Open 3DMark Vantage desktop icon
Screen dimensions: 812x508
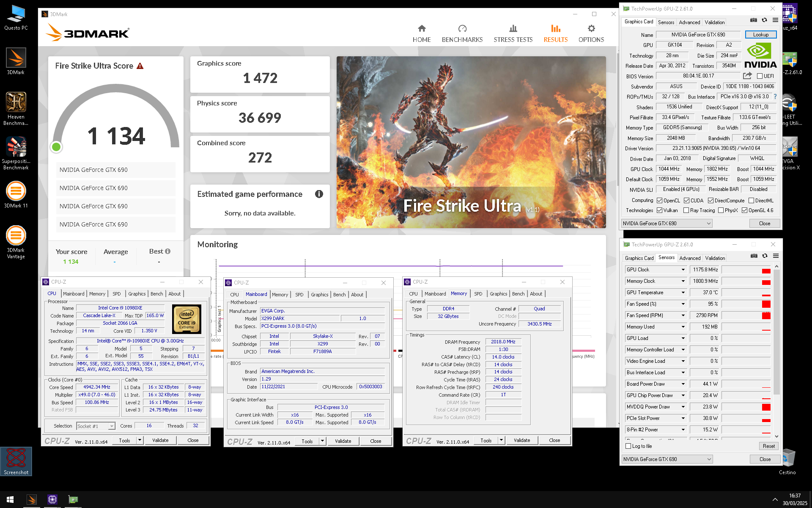click(16, 242)
